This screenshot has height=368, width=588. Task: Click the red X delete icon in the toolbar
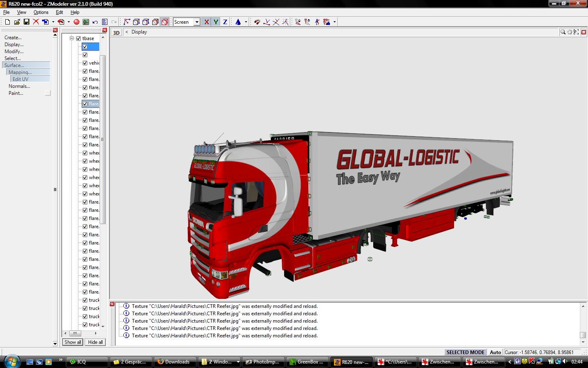click(x=36, y=22)
